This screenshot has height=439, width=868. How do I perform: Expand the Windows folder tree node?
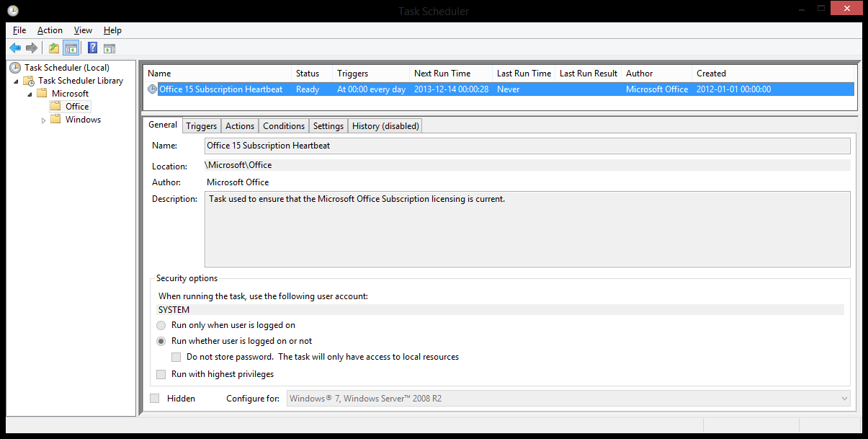coord(43,120)
